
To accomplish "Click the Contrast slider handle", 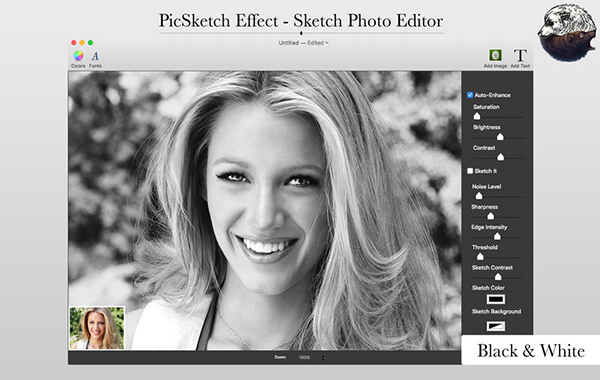I will coord(501,157).
